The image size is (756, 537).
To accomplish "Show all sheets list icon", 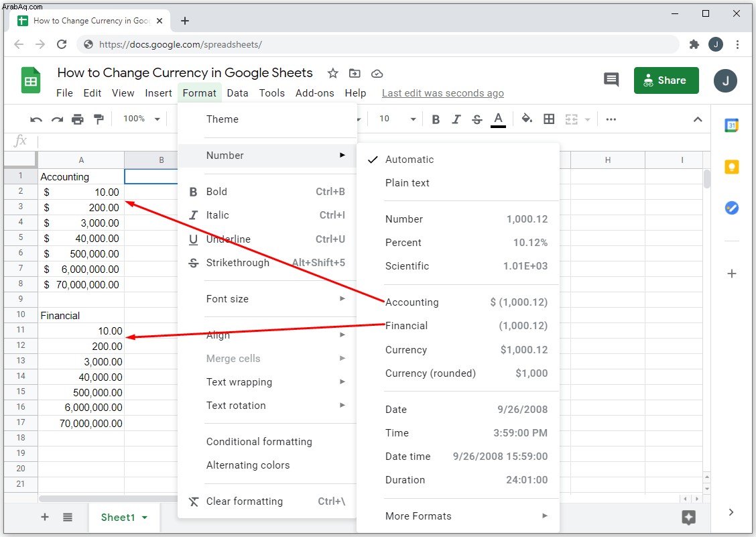I will pyautogui.click(x=68, y=517).
